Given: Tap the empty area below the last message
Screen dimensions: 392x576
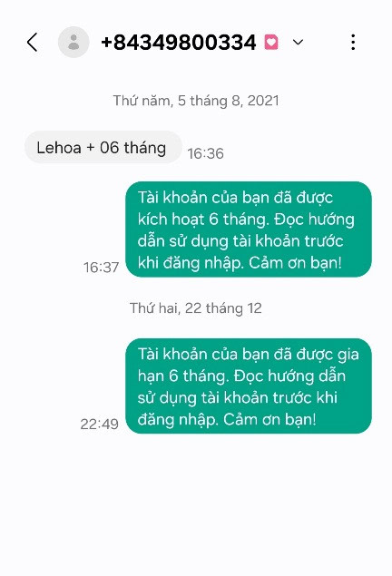Looking at the screenshot, I should pos(196,503).
